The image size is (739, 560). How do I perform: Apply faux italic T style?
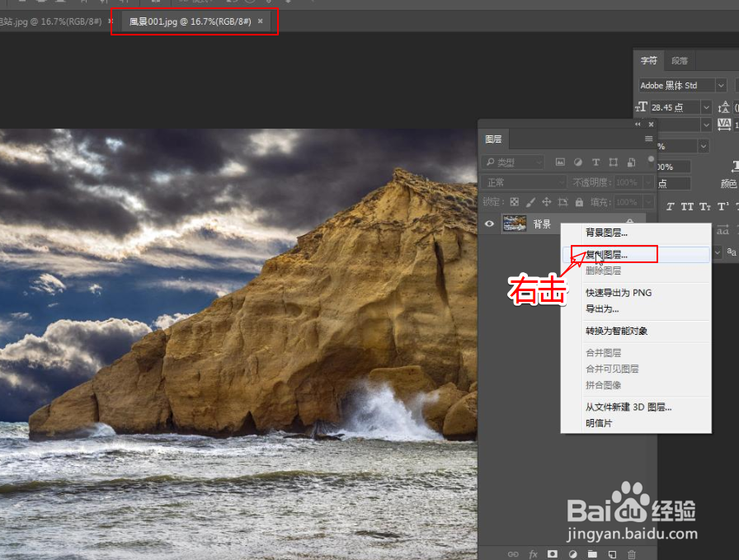(x=670, y=206)
